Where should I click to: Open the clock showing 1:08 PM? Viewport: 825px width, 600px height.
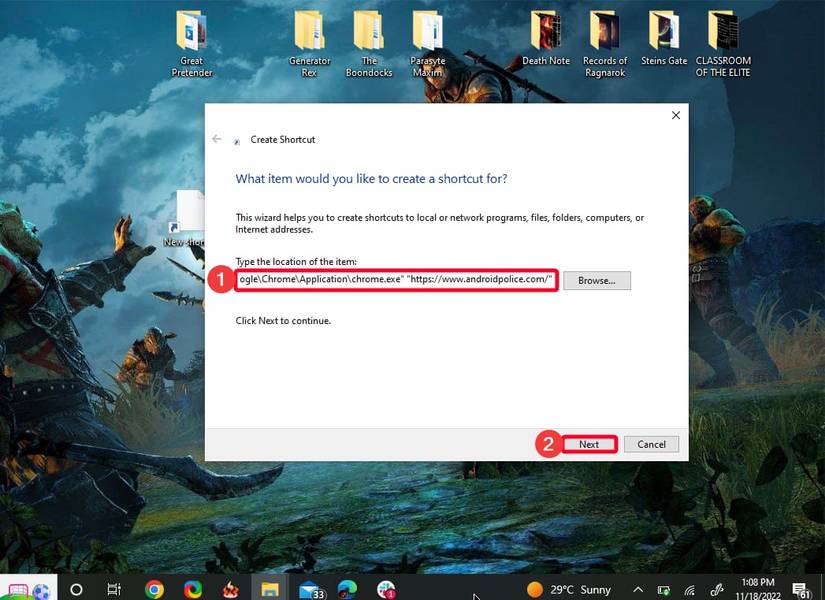point(758,589)
